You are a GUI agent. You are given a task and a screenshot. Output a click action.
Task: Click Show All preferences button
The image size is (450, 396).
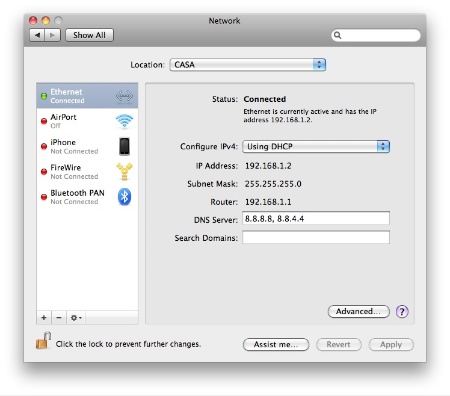89,35
